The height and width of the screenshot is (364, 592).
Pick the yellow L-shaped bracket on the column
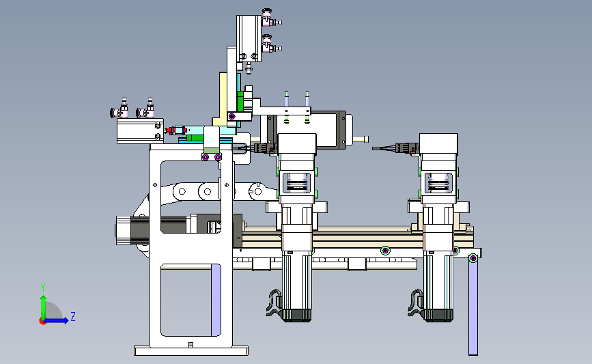[x=222, y=100]
